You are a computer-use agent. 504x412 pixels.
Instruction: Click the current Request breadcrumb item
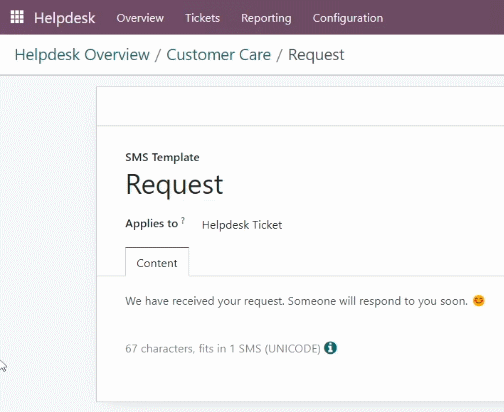(x=316, y=55)
